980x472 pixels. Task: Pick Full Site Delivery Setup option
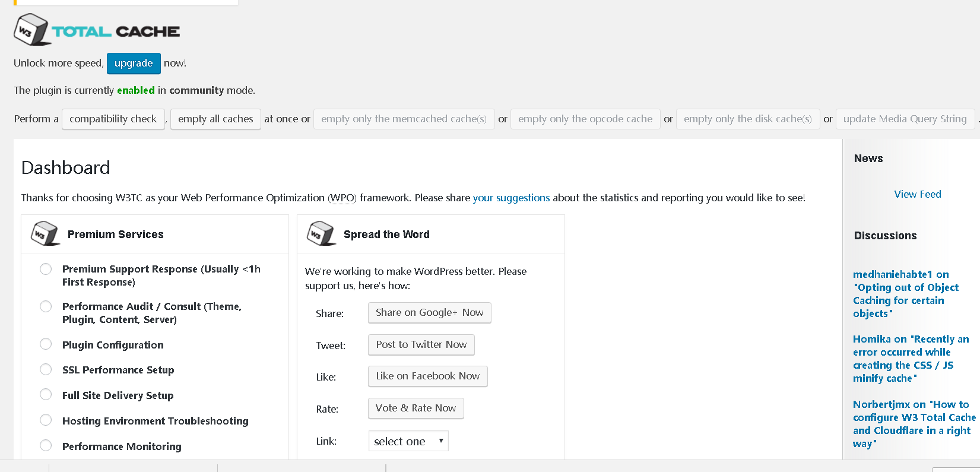tap(46, 395)
